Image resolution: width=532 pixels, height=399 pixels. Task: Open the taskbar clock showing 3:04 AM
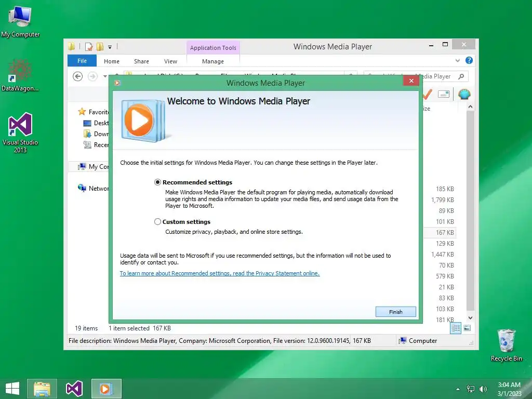coord(509,389)
